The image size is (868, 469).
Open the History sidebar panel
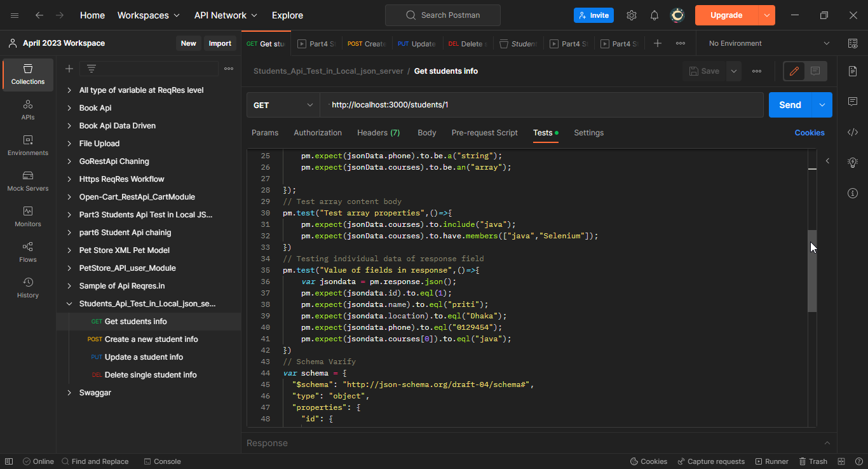click(28, 289)
